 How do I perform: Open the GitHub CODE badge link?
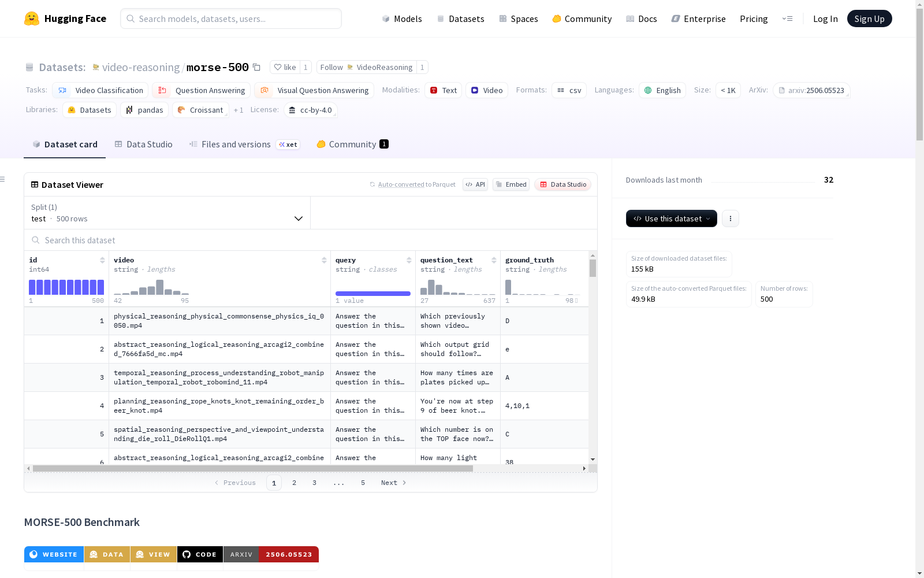200,554
